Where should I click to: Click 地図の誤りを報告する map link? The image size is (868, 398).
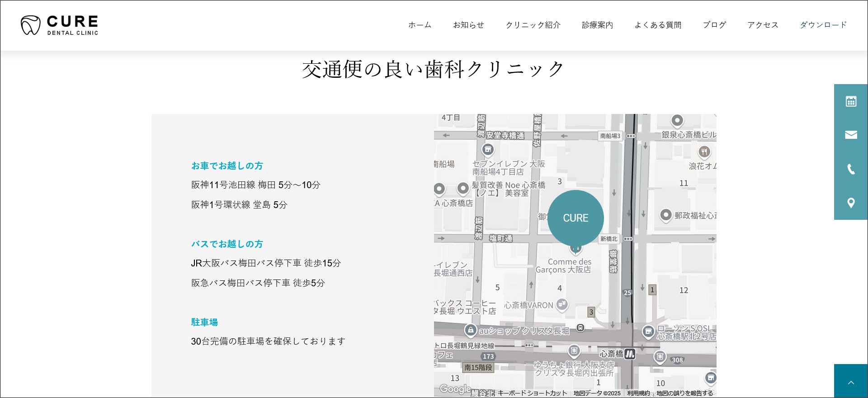[x=684, y=393]
